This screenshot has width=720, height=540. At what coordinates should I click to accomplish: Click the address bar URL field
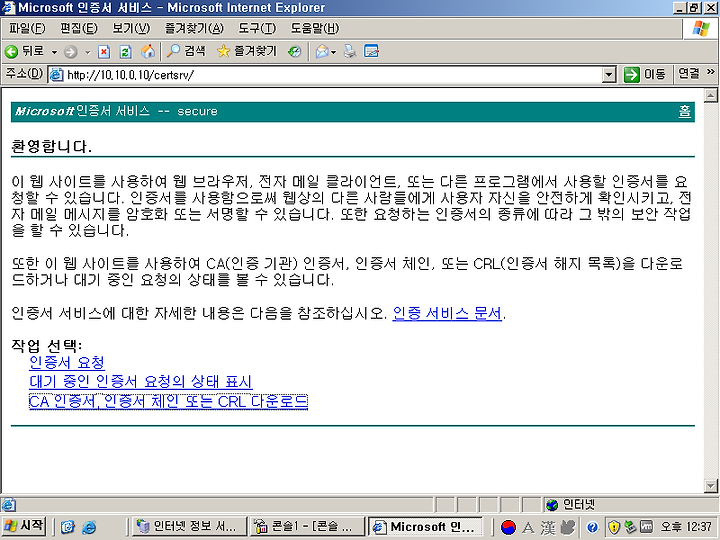click(x=326, y=74)
